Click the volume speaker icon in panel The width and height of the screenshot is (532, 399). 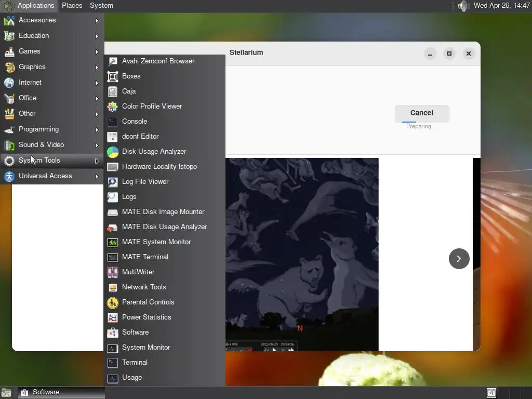462,5
